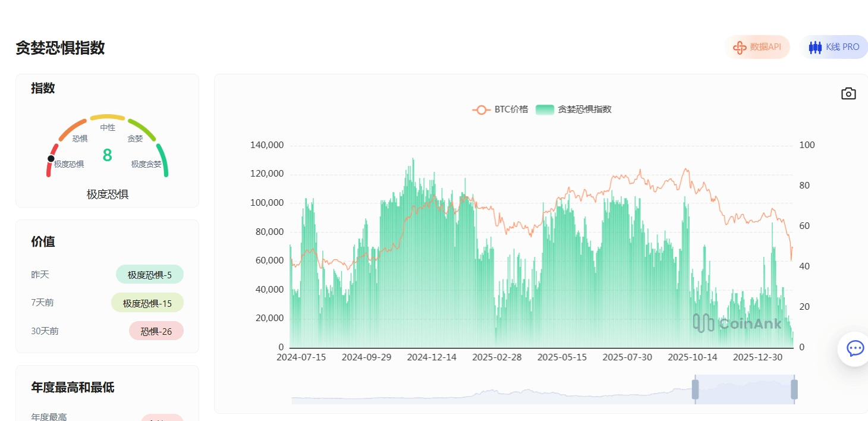Click the 极度贪婪 gauge label
Viewport: 868px width, 421px height.
pyautogui.click(x=146, y=164)
